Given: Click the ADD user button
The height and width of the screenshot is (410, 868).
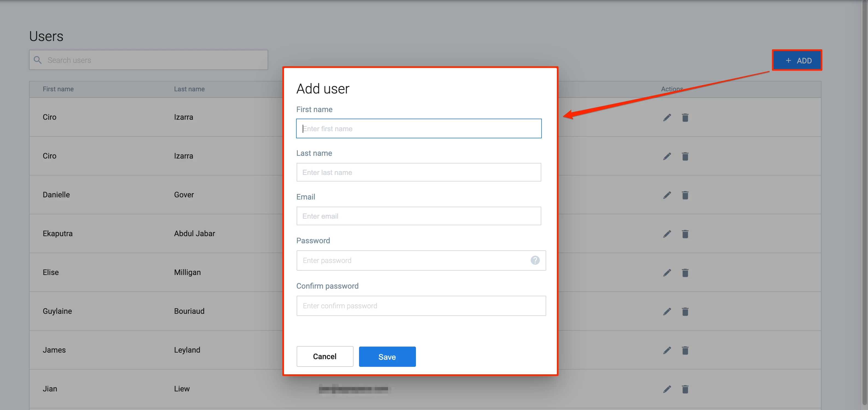Looking at the screenshot, I should [797, 61].
